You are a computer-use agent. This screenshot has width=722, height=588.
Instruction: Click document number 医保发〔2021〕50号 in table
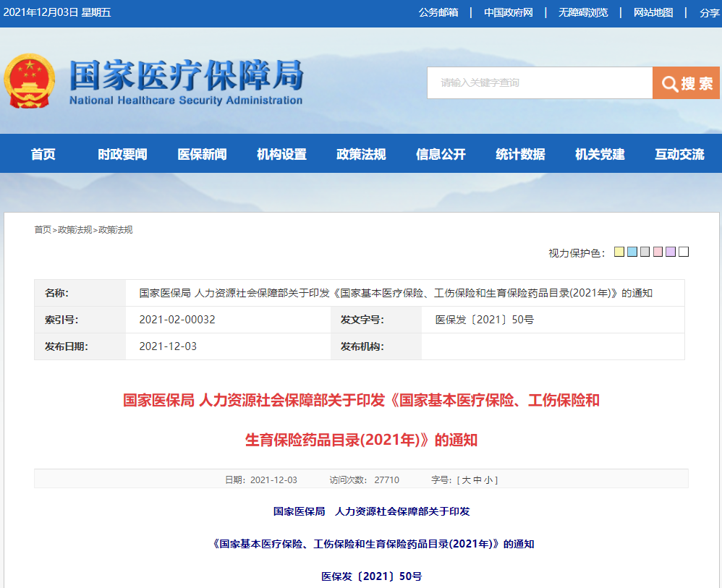pos(485,320)
